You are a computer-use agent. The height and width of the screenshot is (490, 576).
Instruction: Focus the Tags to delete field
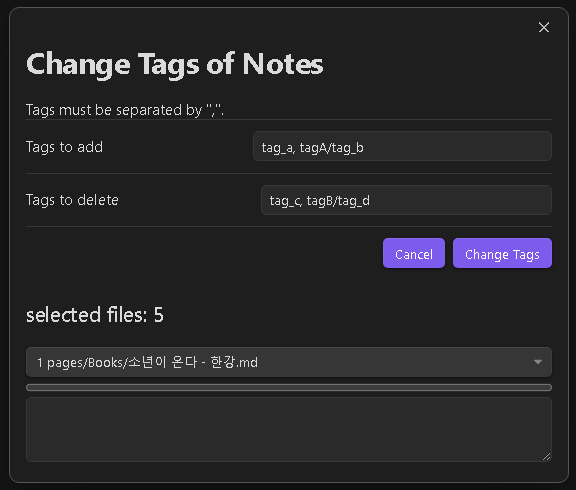[406, 200]
